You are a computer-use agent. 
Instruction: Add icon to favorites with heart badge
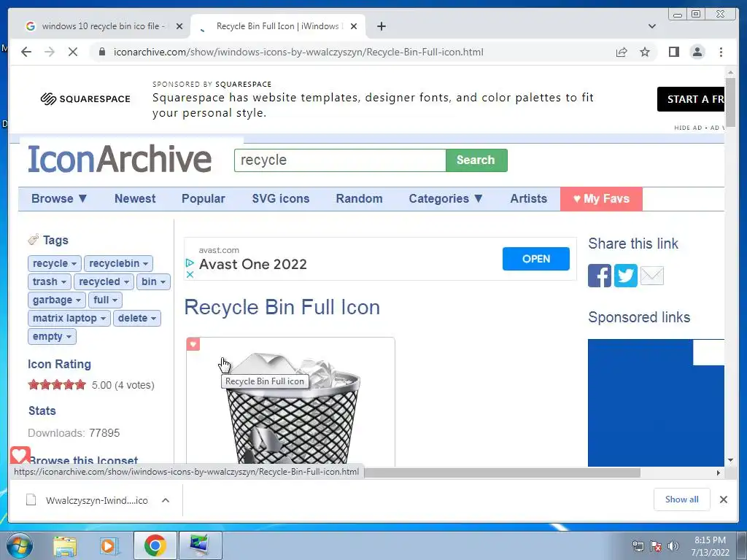[x=193, y=344]
